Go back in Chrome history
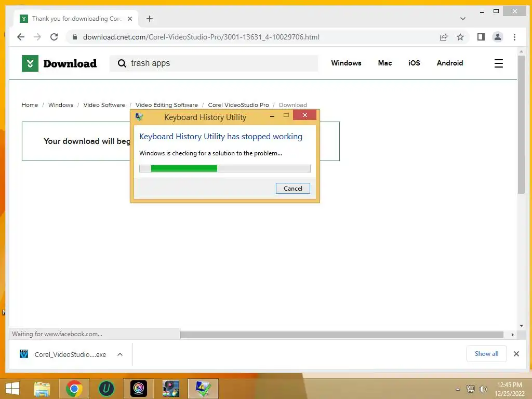The image size is (532, 399). [x=21, y=37]
